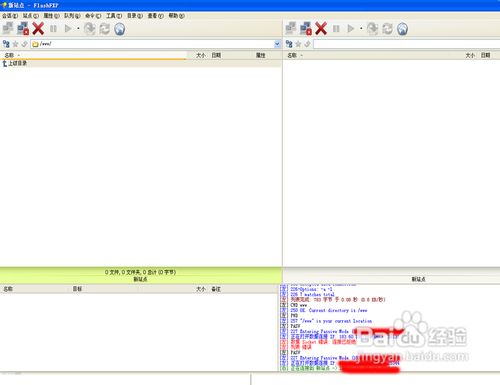Open the 帮助 menu
The height and width of the screenshot is (385, 500).
click(x=176, y=16)
